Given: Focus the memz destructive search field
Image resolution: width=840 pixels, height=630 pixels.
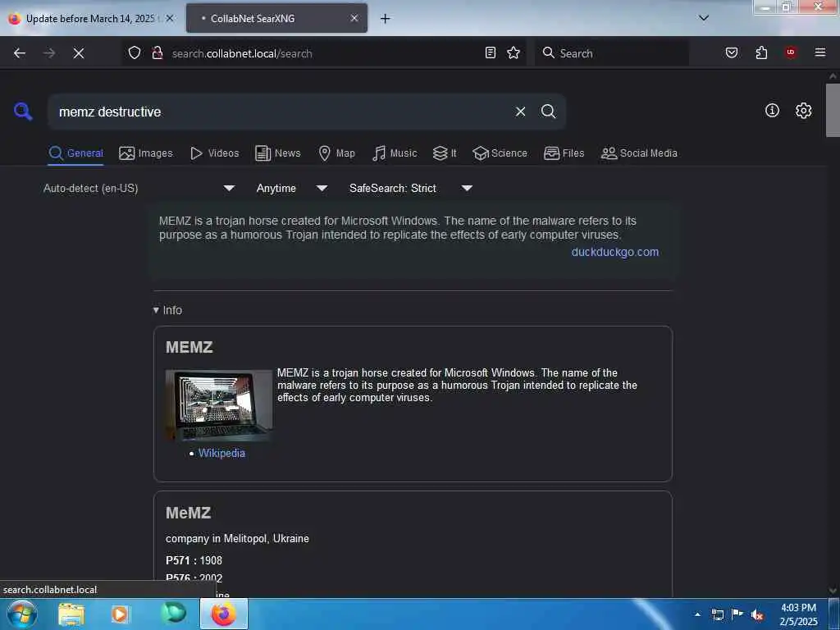Looking at the screenshot, I should point(283,112).
